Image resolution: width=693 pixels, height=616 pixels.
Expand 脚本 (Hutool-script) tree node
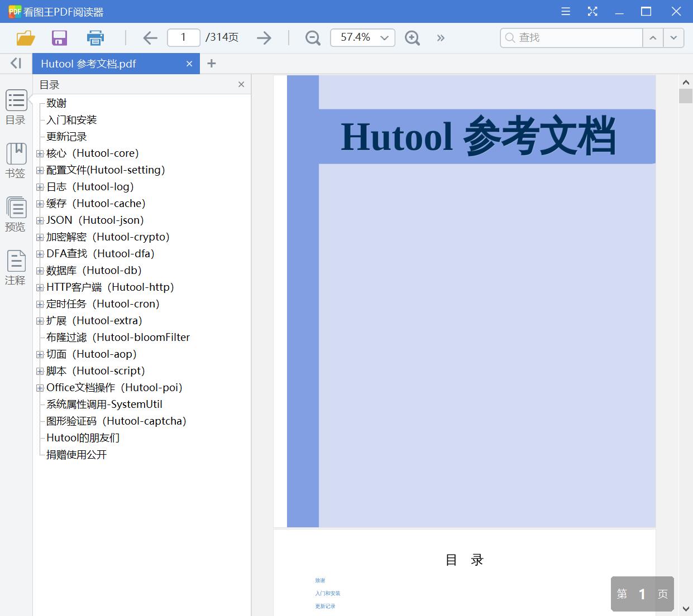[40, 371]
